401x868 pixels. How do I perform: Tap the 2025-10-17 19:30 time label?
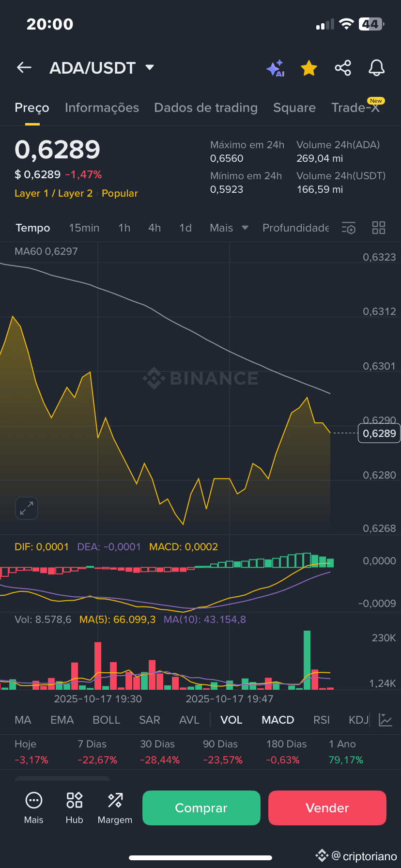click(98, 699)
